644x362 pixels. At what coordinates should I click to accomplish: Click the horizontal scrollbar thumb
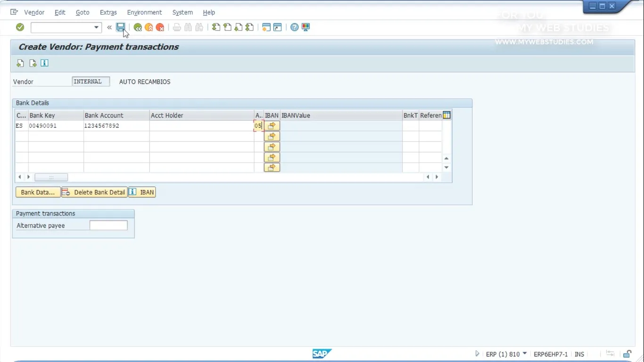[51, 177]
